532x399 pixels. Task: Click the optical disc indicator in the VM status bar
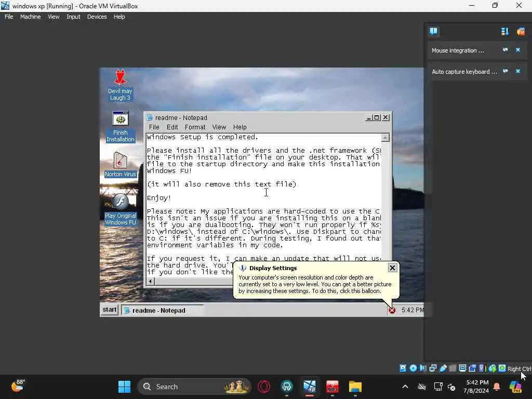point(413,368)
